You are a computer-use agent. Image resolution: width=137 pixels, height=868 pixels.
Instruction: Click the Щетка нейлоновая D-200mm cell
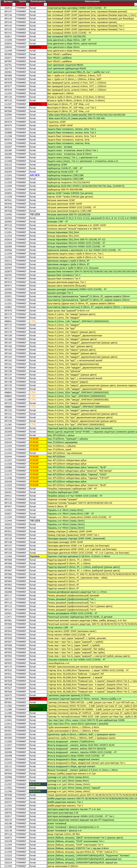click(92, 866)
